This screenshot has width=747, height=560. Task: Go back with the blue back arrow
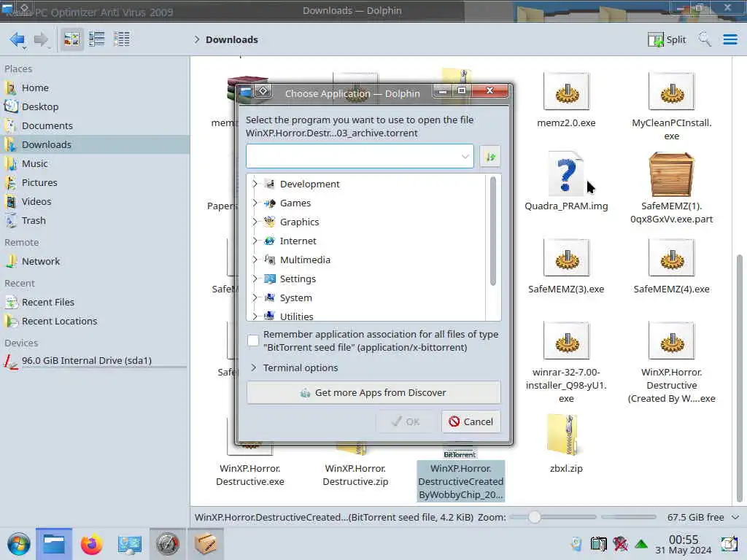click(x=18, y=39)
